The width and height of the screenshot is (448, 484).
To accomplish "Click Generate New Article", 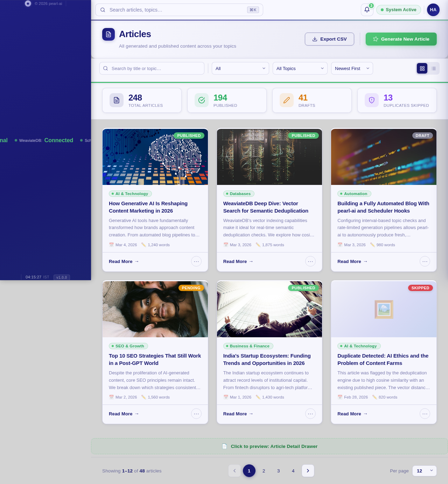I will [x=401, y=39].
